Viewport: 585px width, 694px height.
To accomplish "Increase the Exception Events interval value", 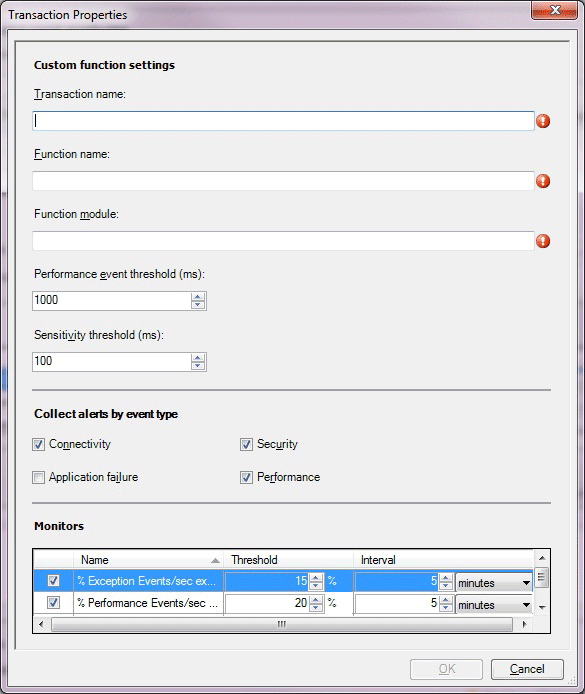I will (x=446, y=577).
